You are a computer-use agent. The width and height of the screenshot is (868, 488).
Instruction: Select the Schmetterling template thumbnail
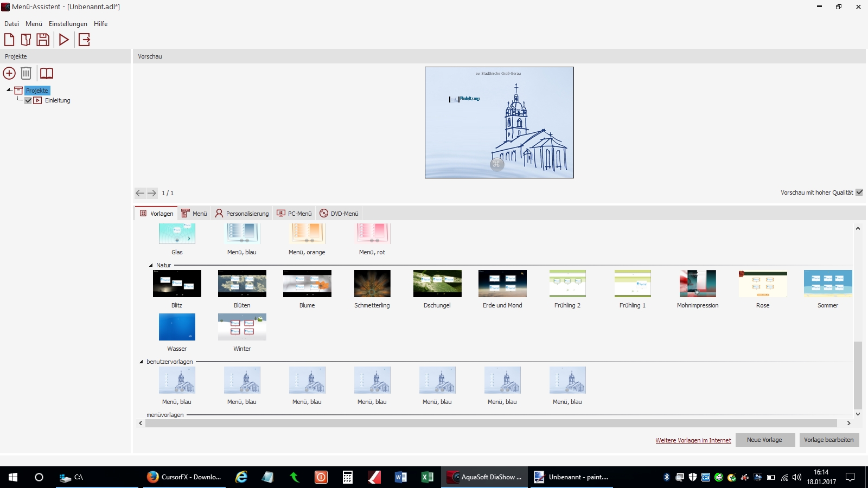(372, 284)
